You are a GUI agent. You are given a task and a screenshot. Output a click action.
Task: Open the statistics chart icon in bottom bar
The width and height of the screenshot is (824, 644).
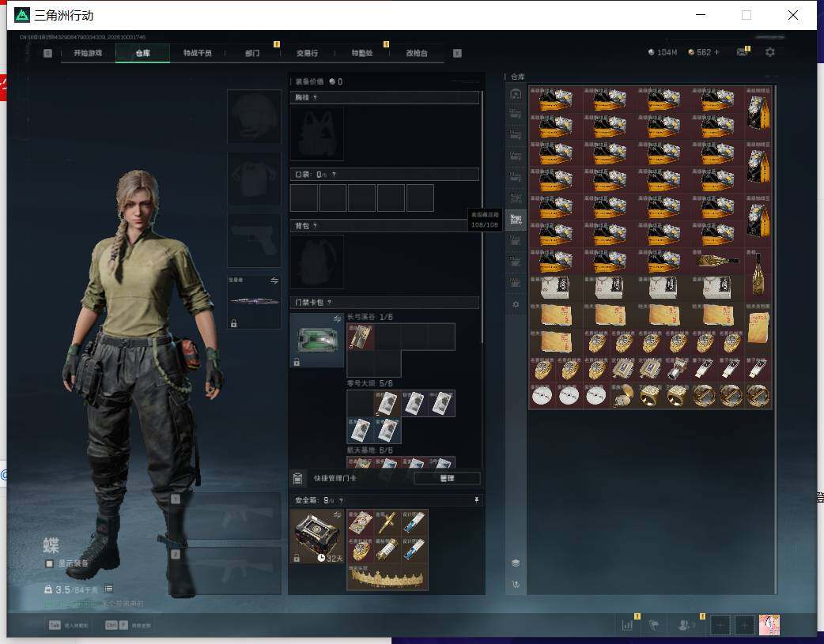pos(627,624)
